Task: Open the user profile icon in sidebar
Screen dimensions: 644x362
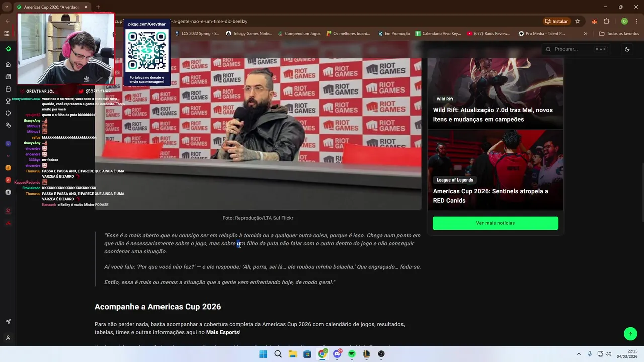Action: tap(8, 338)
